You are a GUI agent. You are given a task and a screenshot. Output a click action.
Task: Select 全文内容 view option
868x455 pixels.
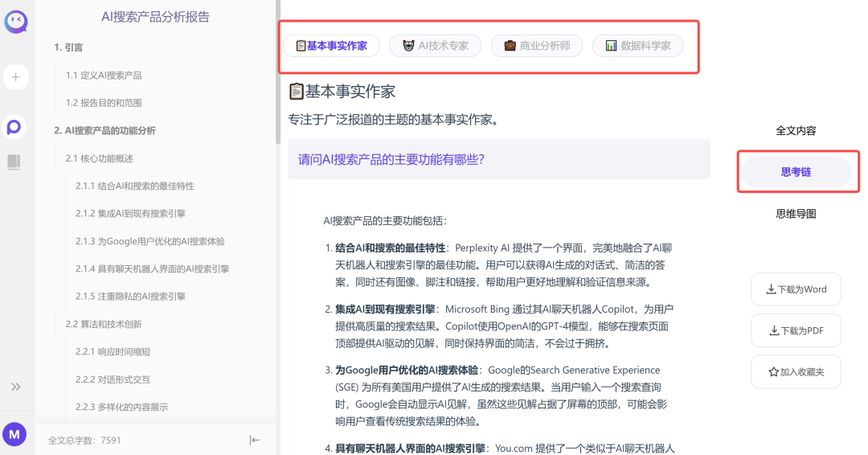point(796,131)
